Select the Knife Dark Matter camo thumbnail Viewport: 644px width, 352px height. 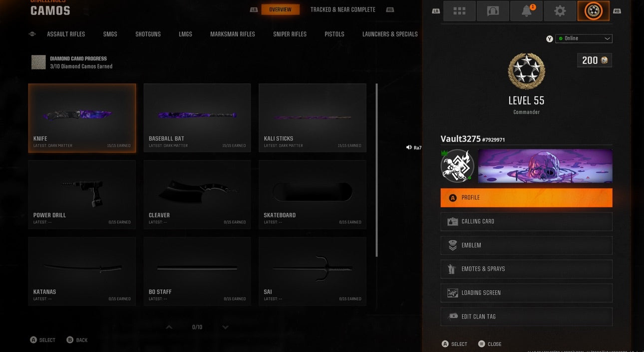click(82, 115)
